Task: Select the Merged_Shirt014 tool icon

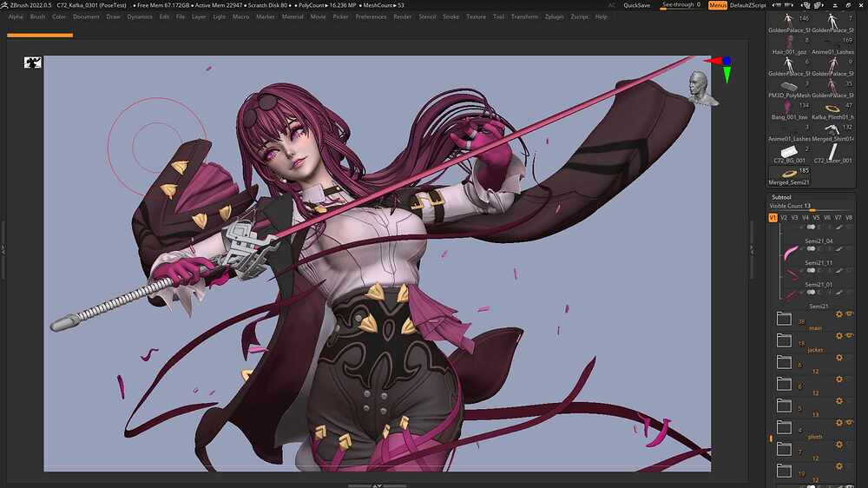Action: coord(832,129)
